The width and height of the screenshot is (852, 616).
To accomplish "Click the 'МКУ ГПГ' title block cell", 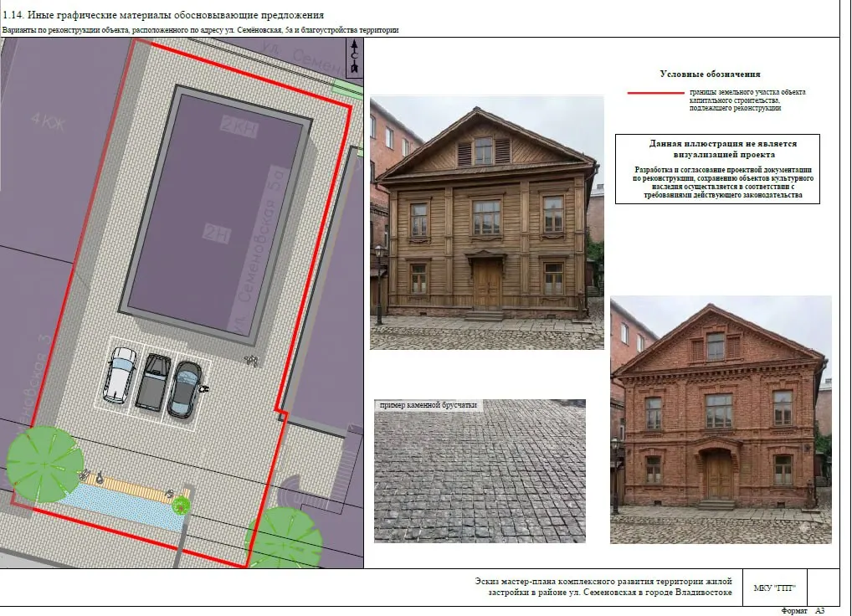I will click(x=775, y=588).
